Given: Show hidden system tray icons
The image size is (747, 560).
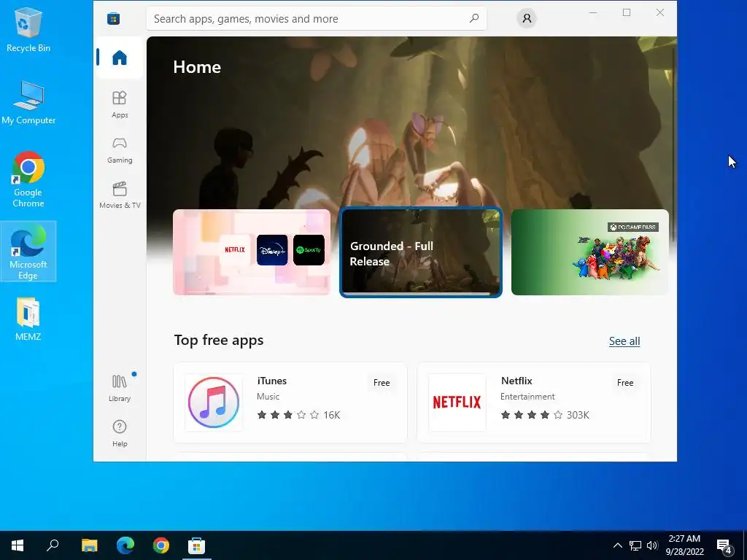Looking at the screenshot, I should 617,545.
